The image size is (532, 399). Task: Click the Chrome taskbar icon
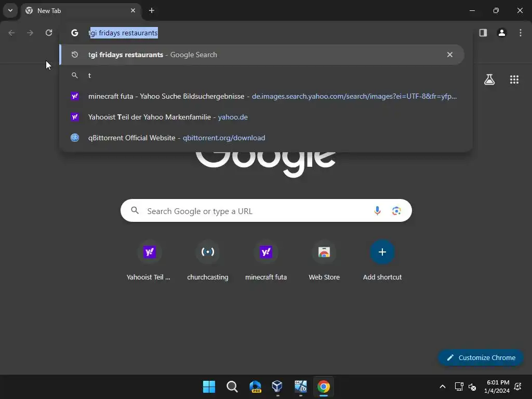coord(324,387)
